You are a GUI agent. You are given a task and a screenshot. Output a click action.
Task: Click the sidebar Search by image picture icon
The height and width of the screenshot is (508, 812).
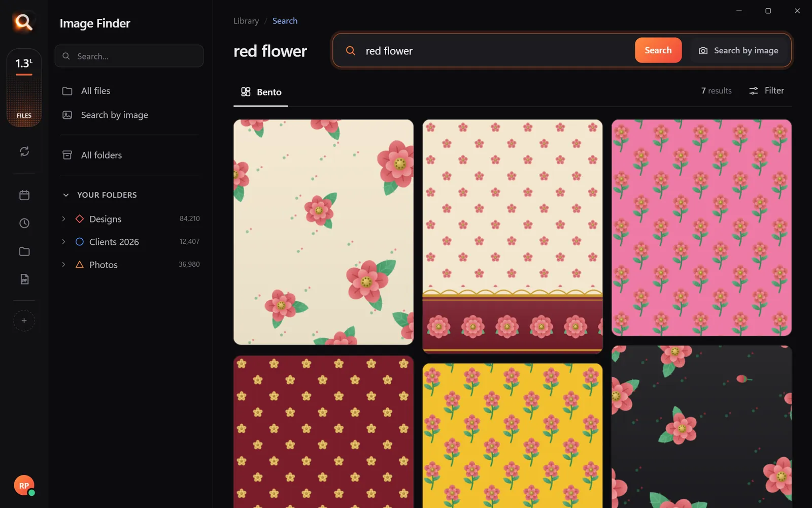(x=67, y=115)
